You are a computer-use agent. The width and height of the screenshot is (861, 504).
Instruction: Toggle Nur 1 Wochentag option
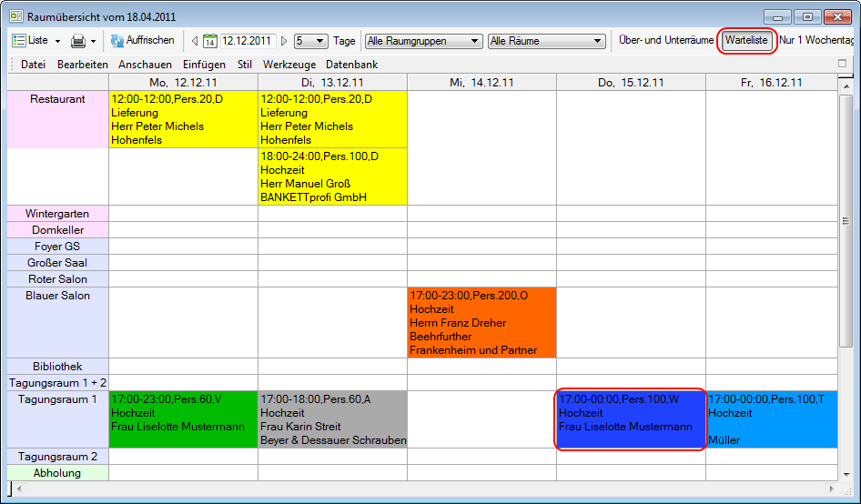(816, 41)
